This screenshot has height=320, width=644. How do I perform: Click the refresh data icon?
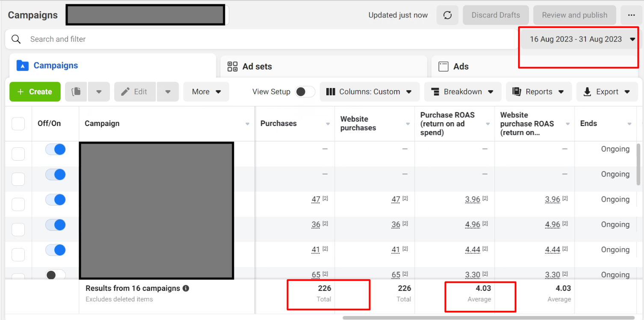[447, 15]
